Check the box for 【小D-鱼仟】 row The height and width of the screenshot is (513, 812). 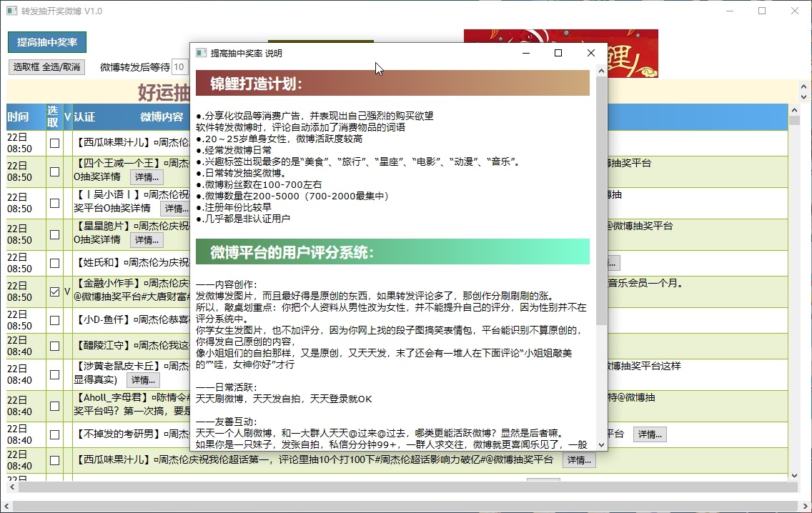point(54,320)
